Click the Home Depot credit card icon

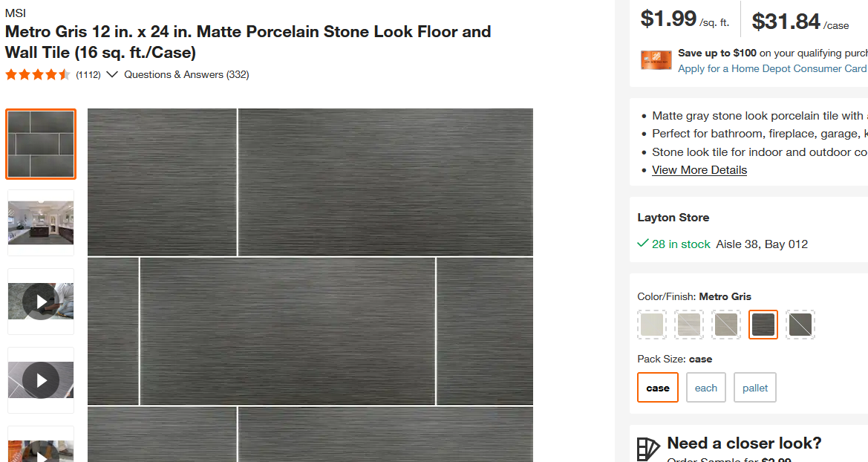[x=656, y=59]
